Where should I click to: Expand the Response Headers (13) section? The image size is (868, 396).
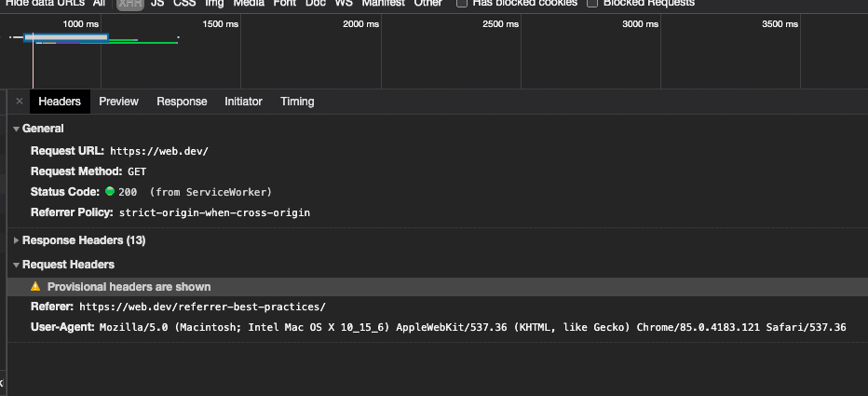[16, 240]
